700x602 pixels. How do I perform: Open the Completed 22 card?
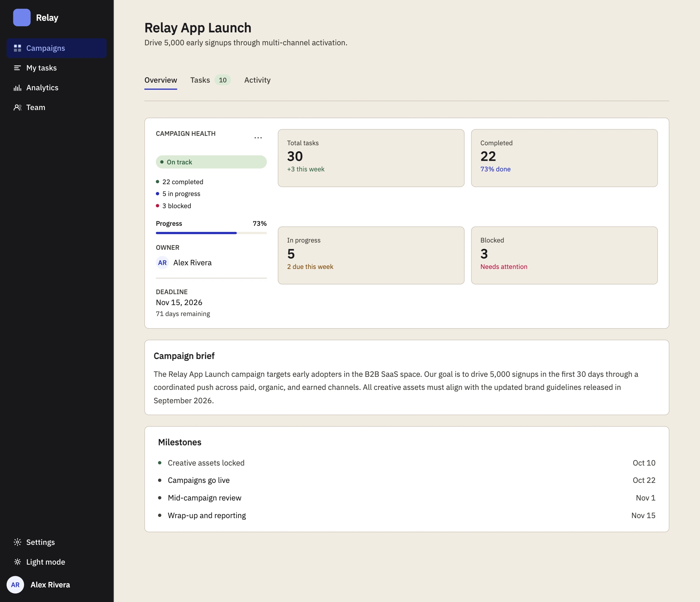[564, 158]
